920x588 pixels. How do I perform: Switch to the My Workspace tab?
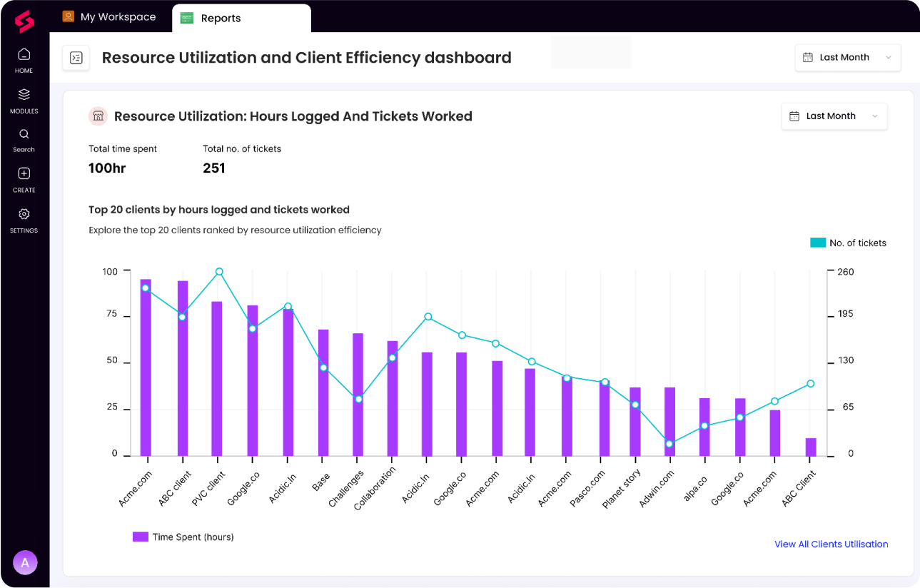116,16
